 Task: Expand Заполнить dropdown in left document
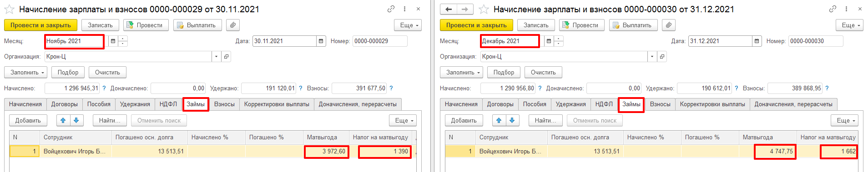click(25, 73)
